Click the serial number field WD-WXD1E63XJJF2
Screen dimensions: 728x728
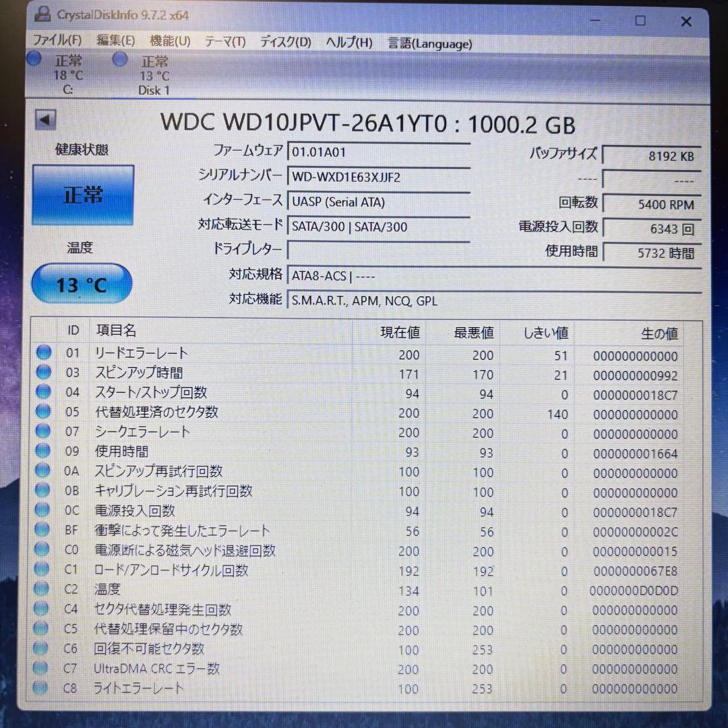(x=379, y=177)
